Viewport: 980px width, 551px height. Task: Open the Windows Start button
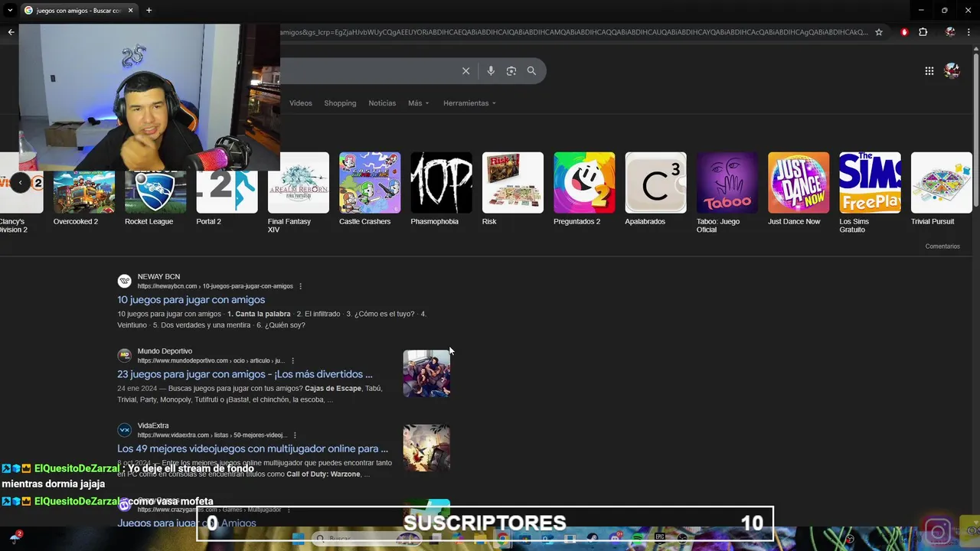point(299,539)
